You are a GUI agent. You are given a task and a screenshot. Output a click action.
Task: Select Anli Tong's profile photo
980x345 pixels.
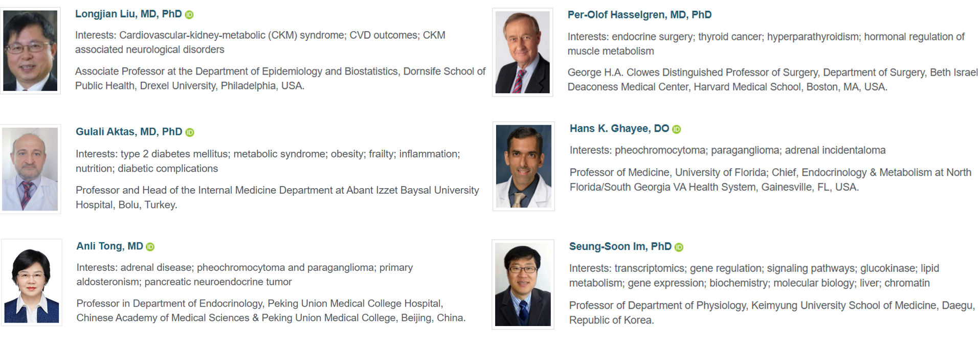31,282
